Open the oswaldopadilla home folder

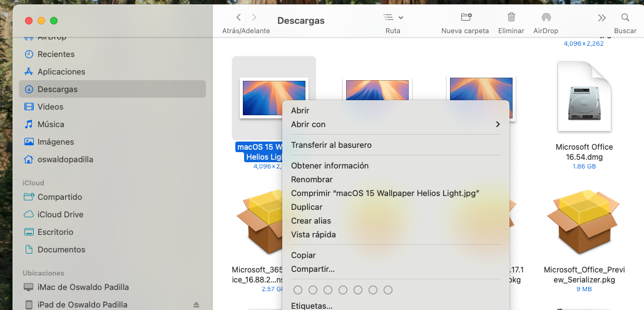pyautogui.click(x=112, y=159)
